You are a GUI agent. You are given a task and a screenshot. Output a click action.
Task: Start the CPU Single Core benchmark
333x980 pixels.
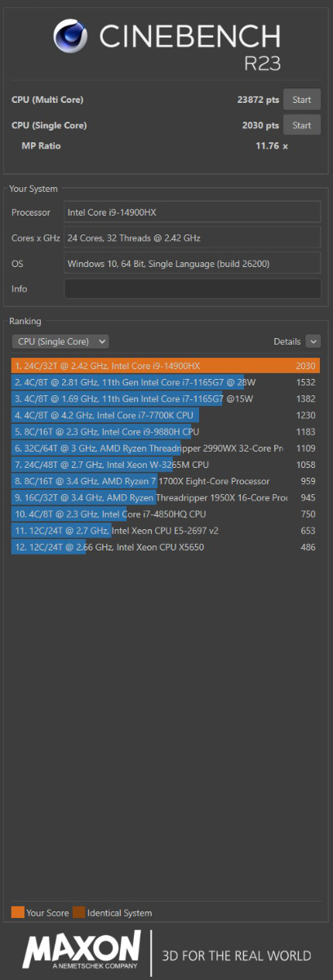click(x=301, y=125)
